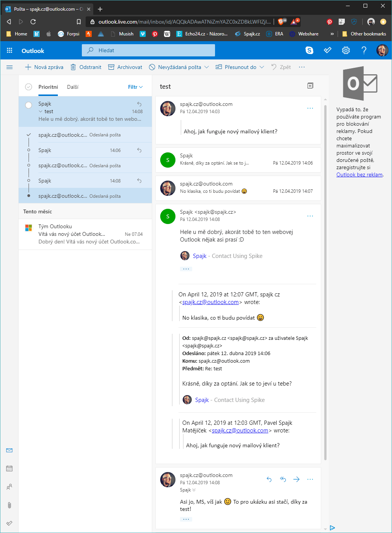Go back in browser history
The height and width of the screenshot is (533, 392).
coord(9,22)
